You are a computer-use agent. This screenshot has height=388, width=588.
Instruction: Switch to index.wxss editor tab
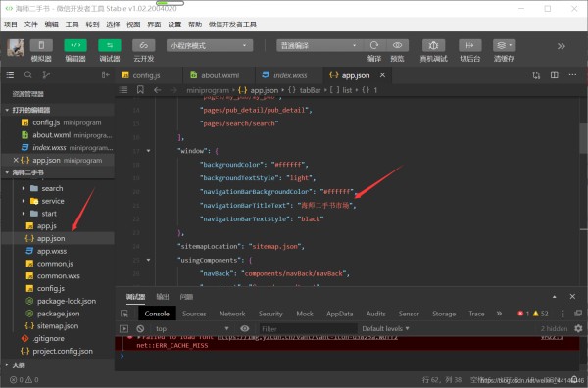point(289,75)
